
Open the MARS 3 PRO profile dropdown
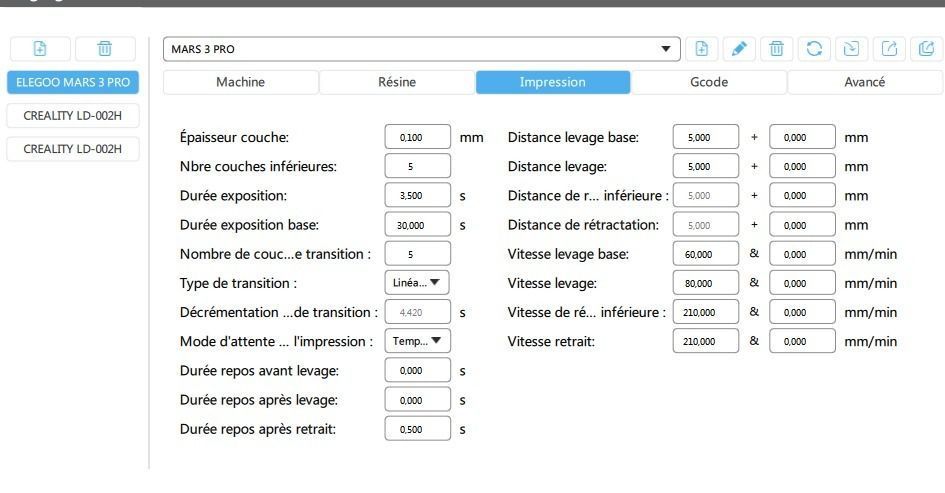point(667,48)
